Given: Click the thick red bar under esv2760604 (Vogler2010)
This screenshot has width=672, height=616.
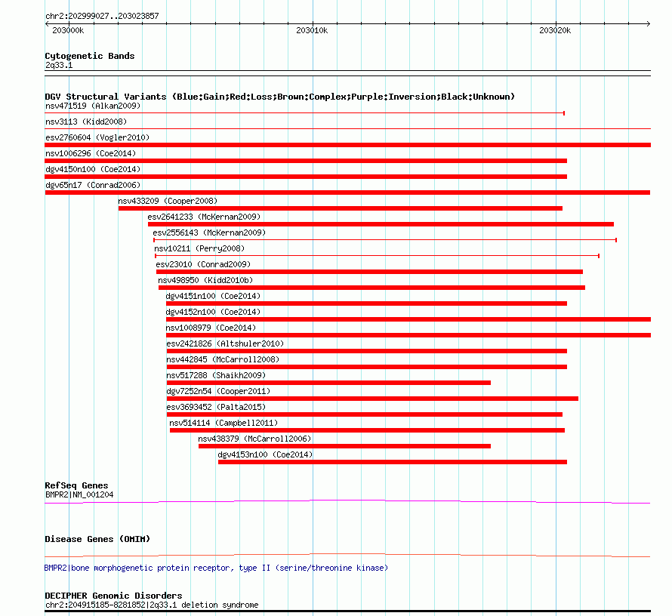Looking at the screenshot, I should (347, 145).
